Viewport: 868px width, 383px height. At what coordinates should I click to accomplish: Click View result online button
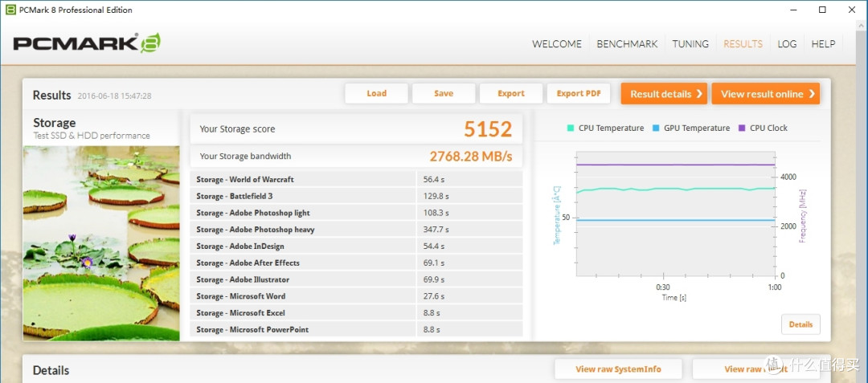point(766,93)
